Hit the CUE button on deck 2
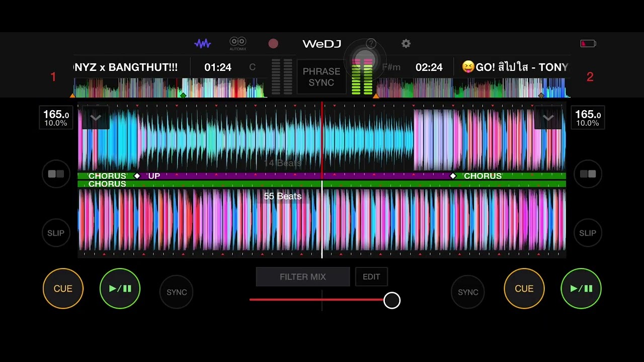 click(524, 289)
